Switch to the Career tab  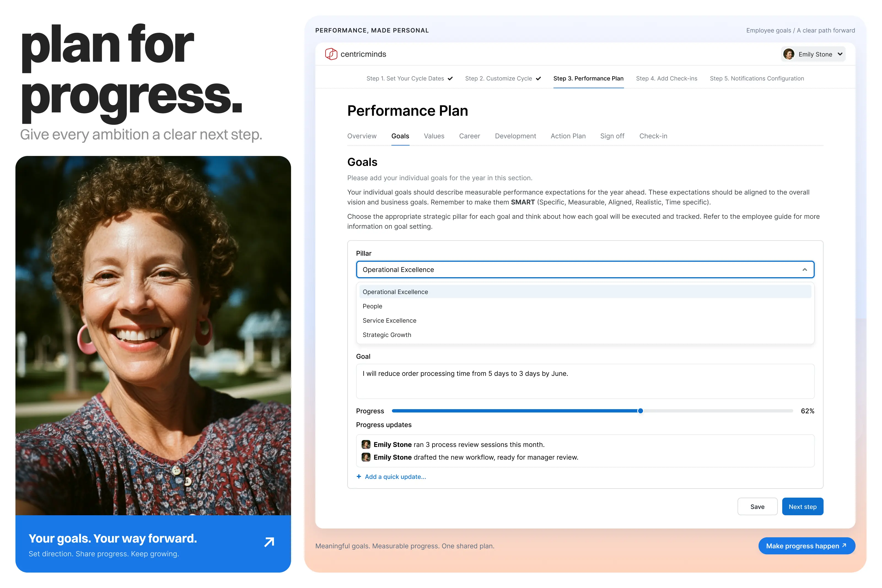click(469, 136)
